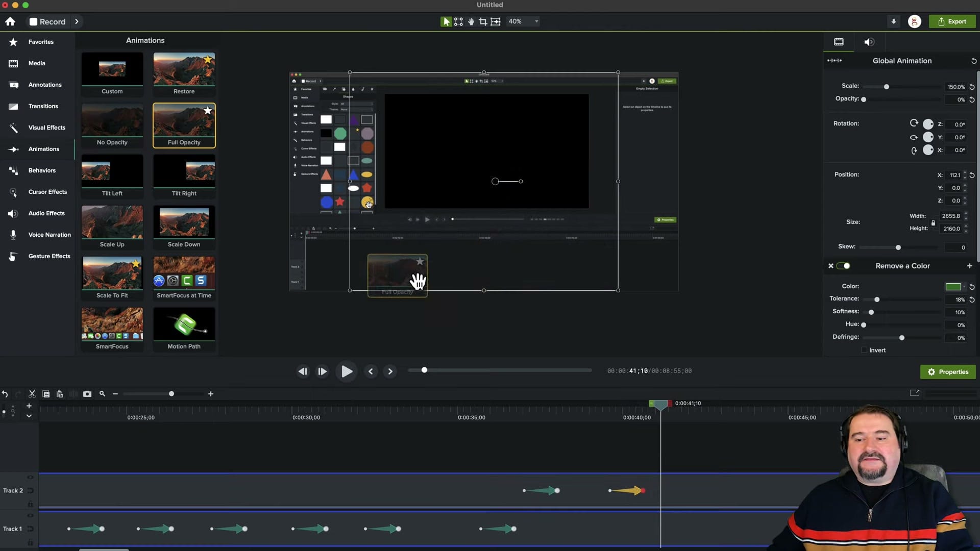Cut the selected clip with the scissors icon
Image resolution: width=980 pixels, height=551 pixels.
pos(32,393)
